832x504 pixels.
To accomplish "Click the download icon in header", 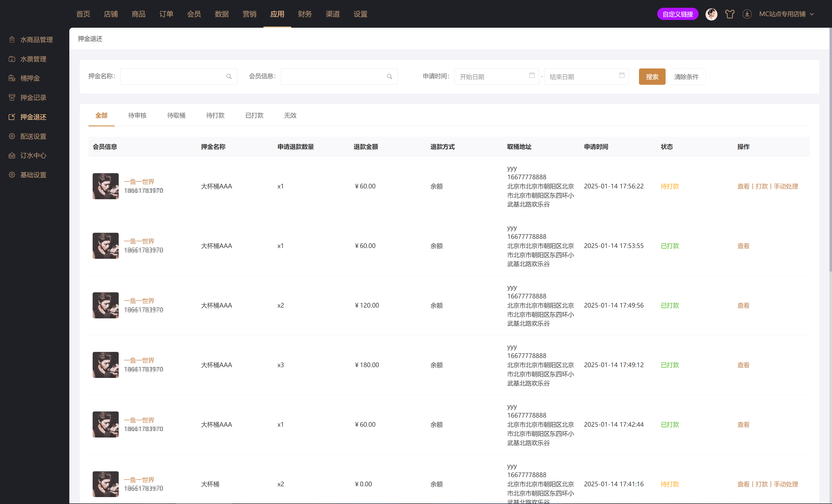I will coord(747,14).
